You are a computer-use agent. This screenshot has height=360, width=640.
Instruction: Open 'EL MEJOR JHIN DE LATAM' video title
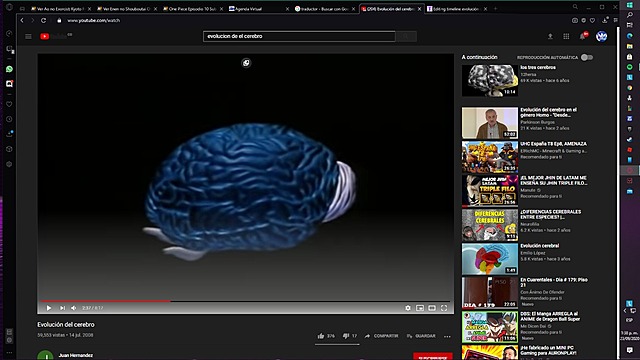pos(553,180)
